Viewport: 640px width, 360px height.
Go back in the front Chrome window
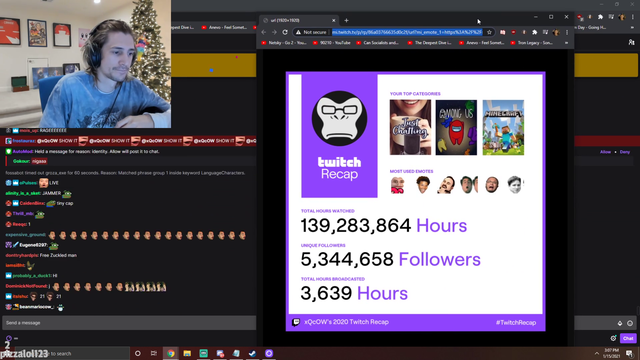(264, 32)
